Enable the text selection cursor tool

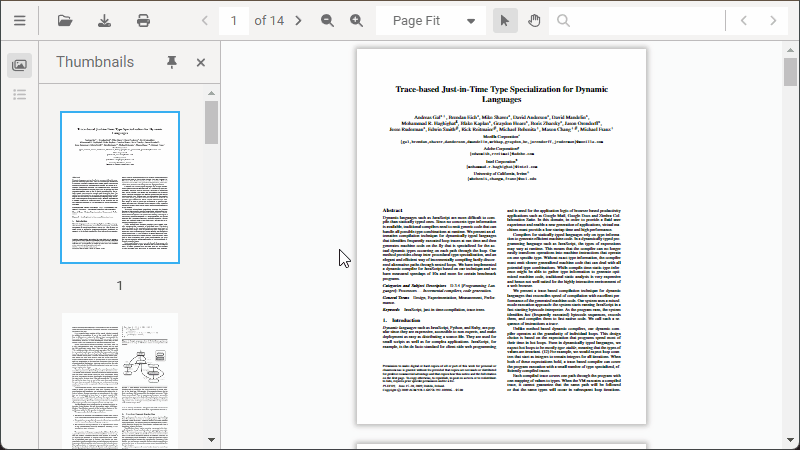(x=506, y=20)
